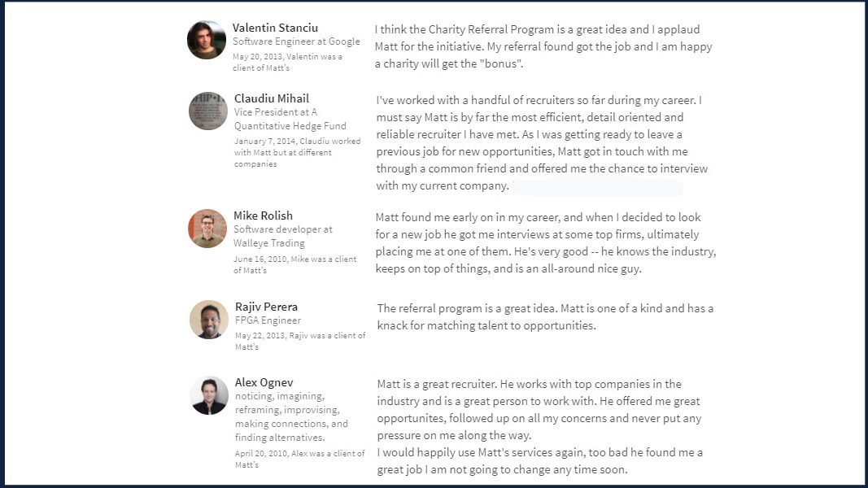Viewport: 868px width, 488px height.
Task: Select Alex Ognev's 'noticing, imagining' headline text
Action: pyautogui.click(x=292, y=416)
